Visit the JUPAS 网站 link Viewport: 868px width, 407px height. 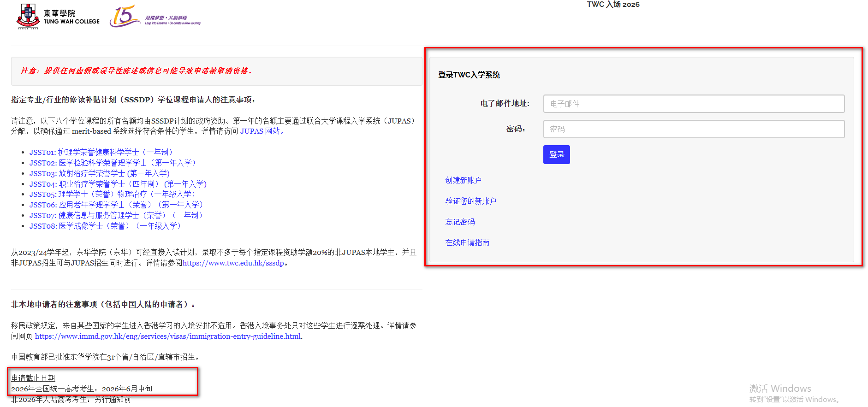260,131
